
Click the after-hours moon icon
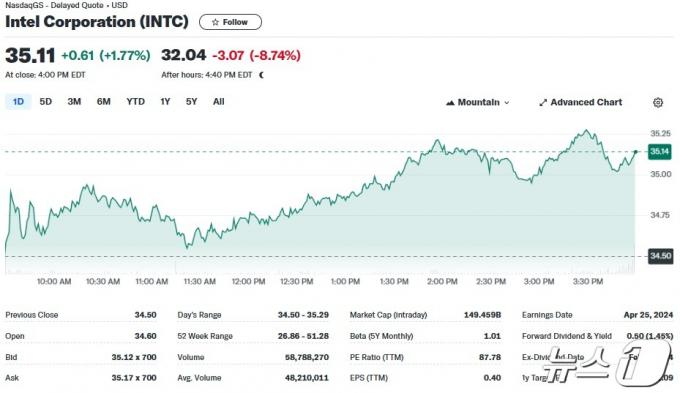[x=262, y=75]
